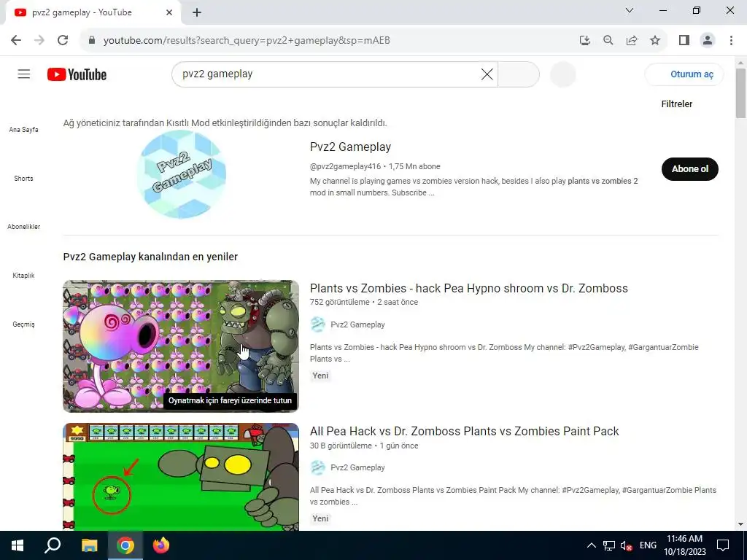Open the taskbar clock showing 11:46 AM
Screen dimensions: 747x560
[684, 545]
